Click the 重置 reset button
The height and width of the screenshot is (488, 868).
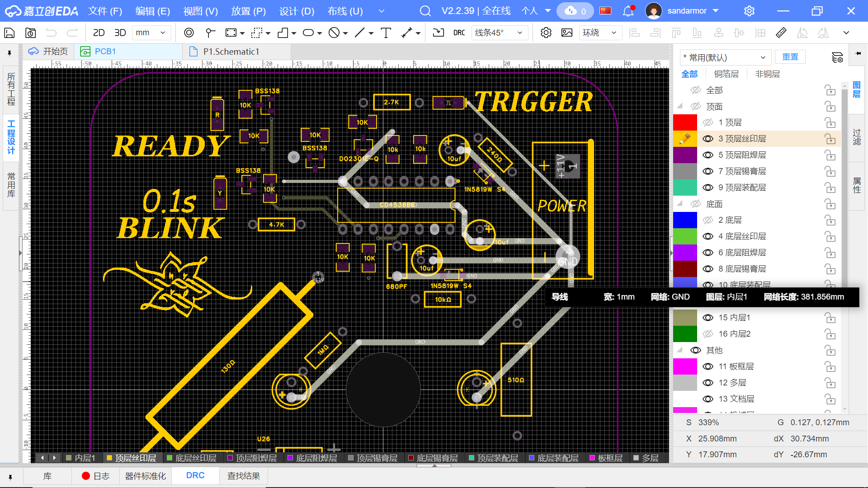coord(790,57)
